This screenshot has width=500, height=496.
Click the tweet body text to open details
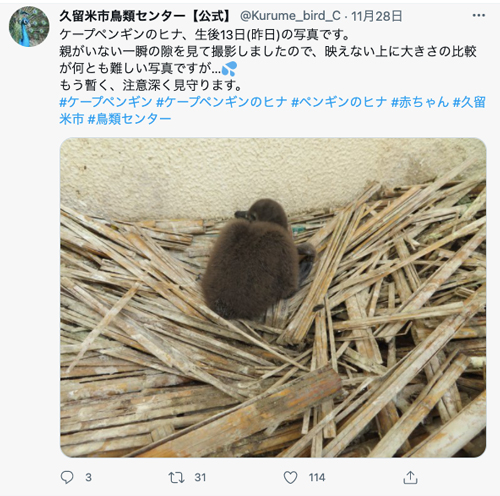pos(268,60)
